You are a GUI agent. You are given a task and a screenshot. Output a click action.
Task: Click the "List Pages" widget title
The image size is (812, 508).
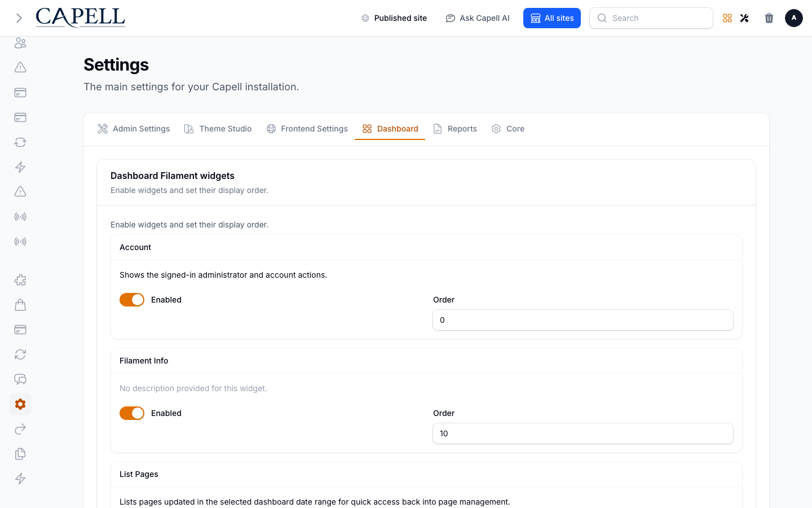139,474
